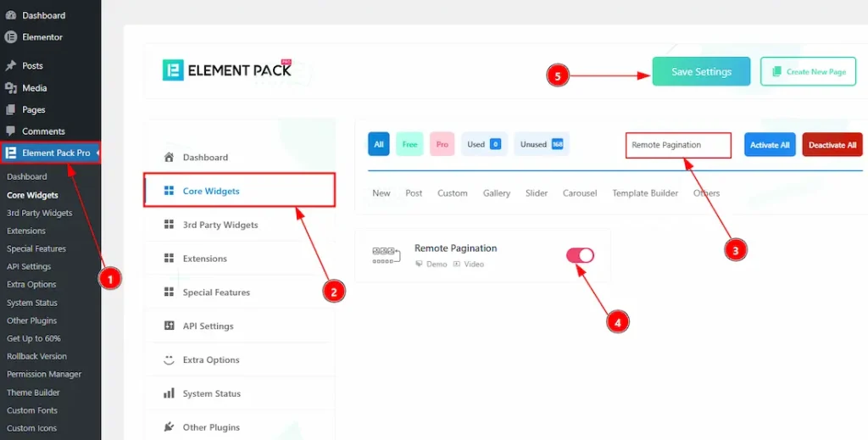Click the grid icon beside 3rd Party Widgets
868x440 pixels.
click(169, 225)
